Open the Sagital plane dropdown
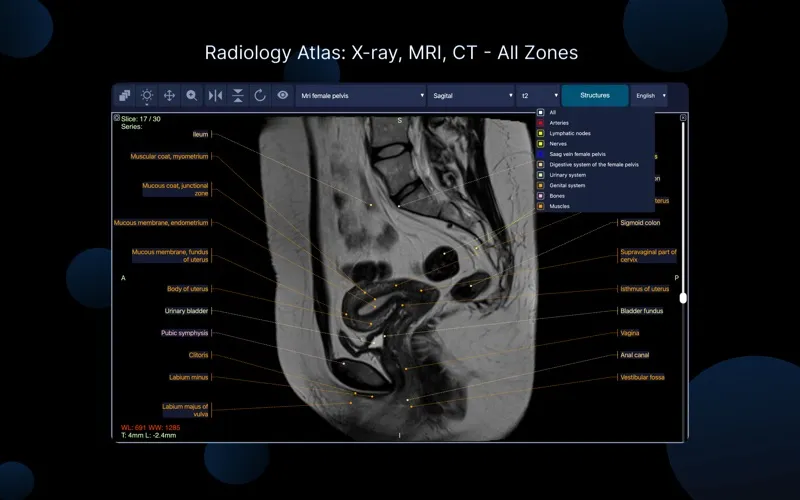This screenshot has width=800, height=500. [x=471, y=95]
